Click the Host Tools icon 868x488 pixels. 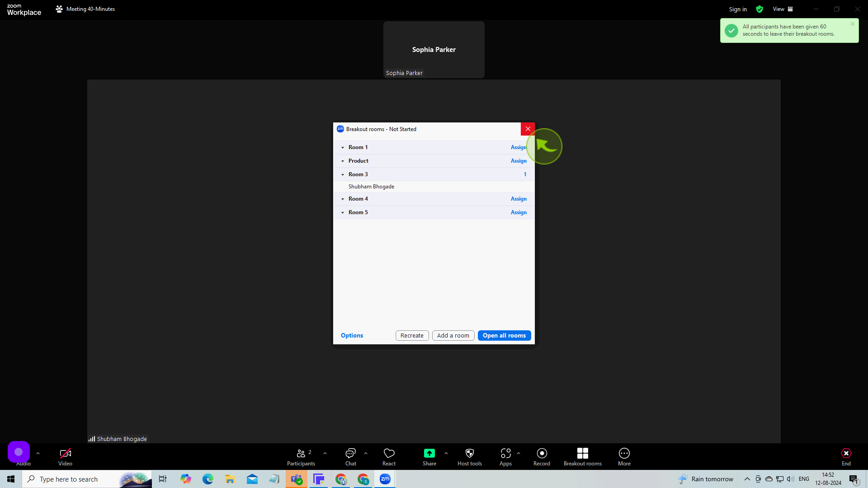point(469,454)
